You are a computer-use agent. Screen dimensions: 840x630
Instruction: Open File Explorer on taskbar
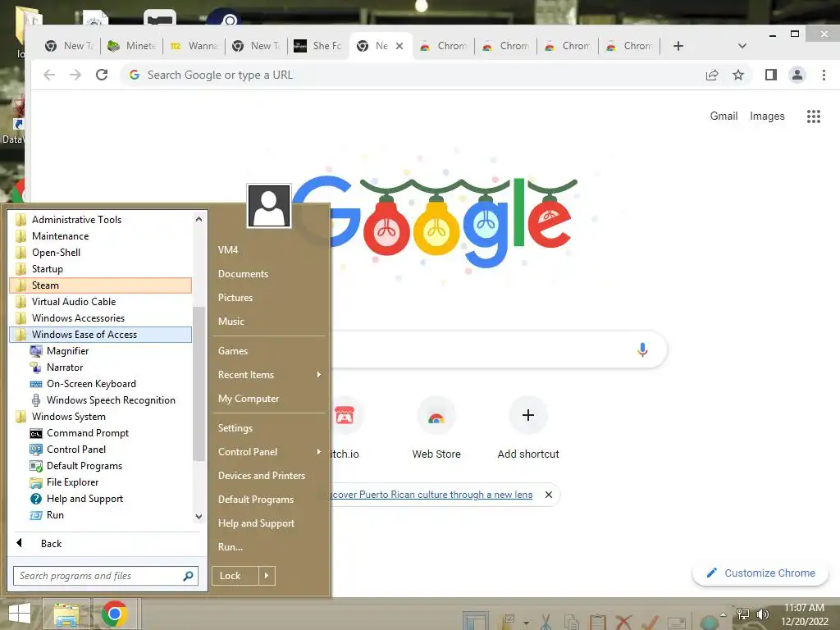pyautogui.click(x=66, y=614)
